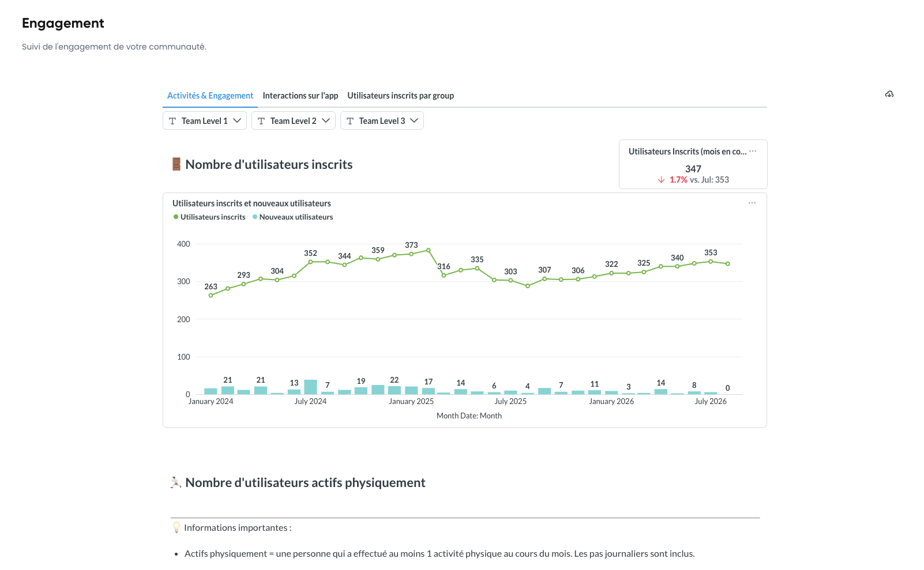
Task: Toggle the Nouveaux utilisateurs legend series
Action: pyautogui.click(x=293, y=217)
